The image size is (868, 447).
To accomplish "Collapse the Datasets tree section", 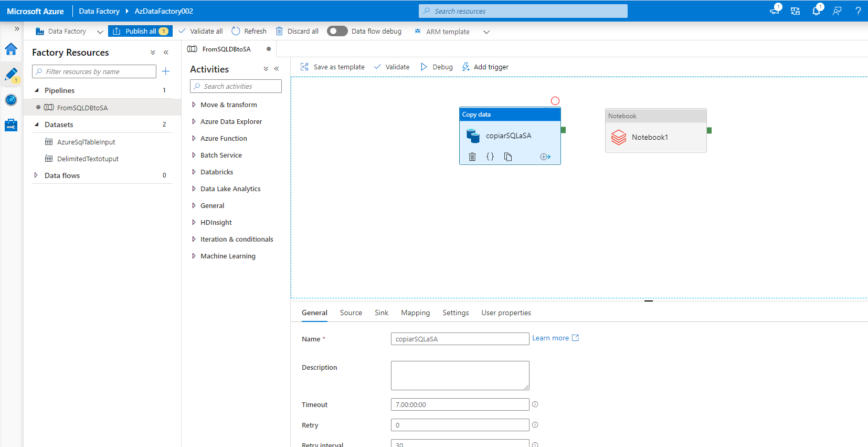I will (37, 124).
